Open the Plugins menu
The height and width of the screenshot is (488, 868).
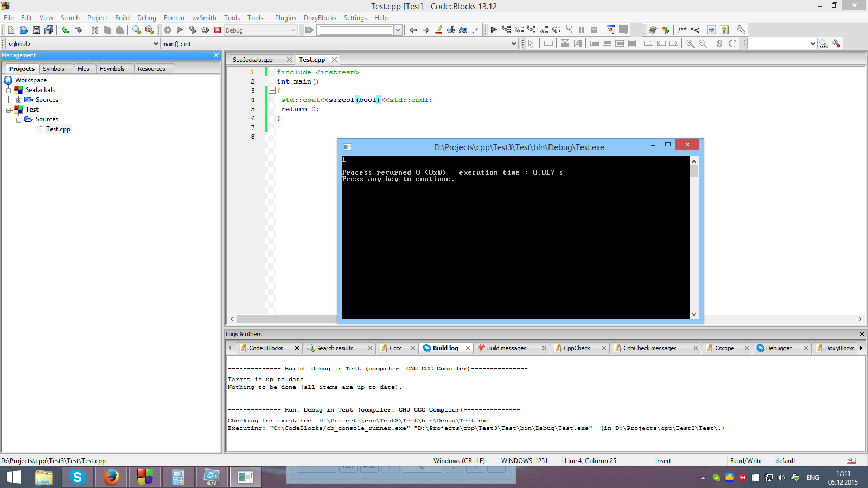pos(285,18)
